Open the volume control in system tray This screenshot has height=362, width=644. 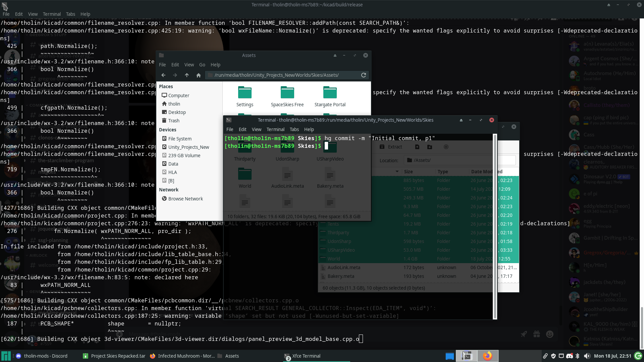[x=587, y=356]
